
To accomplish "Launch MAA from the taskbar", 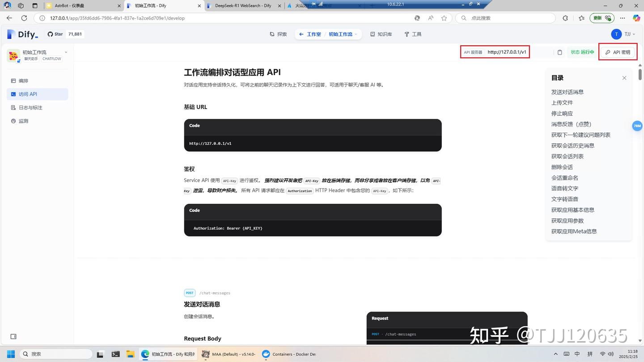I will 205,354.
